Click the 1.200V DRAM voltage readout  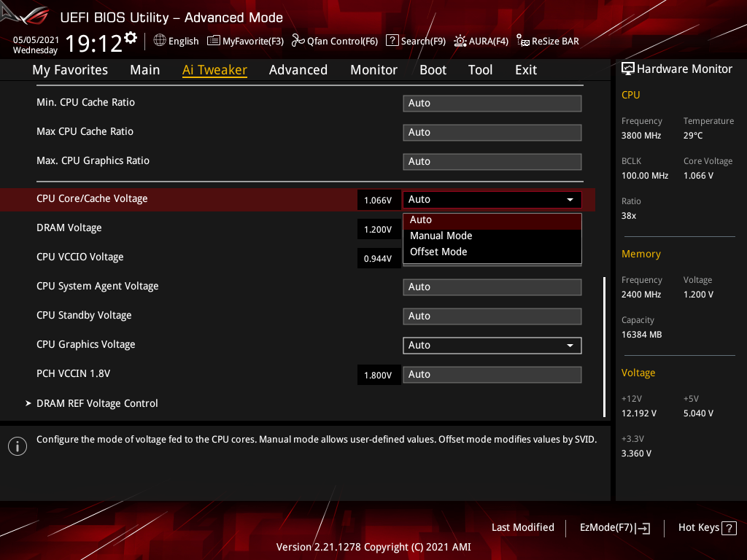[378, 230]
